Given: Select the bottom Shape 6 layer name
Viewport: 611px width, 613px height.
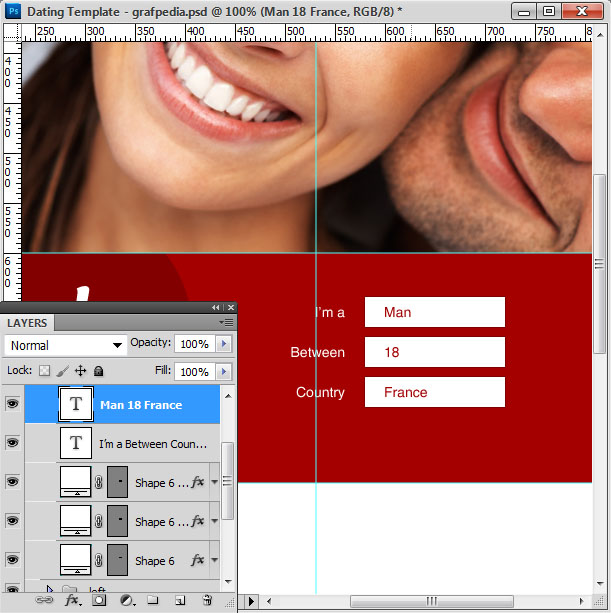Looking at the screenshot, I should (x=155, y=561).
